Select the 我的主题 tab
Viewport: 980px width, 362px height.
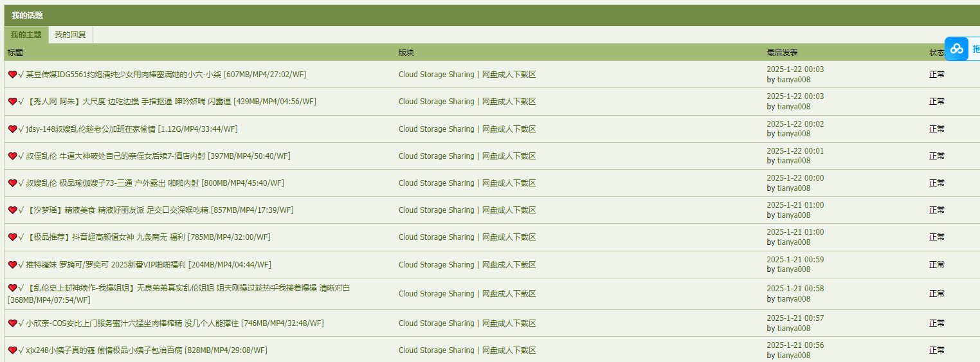[x=26, y=35]
